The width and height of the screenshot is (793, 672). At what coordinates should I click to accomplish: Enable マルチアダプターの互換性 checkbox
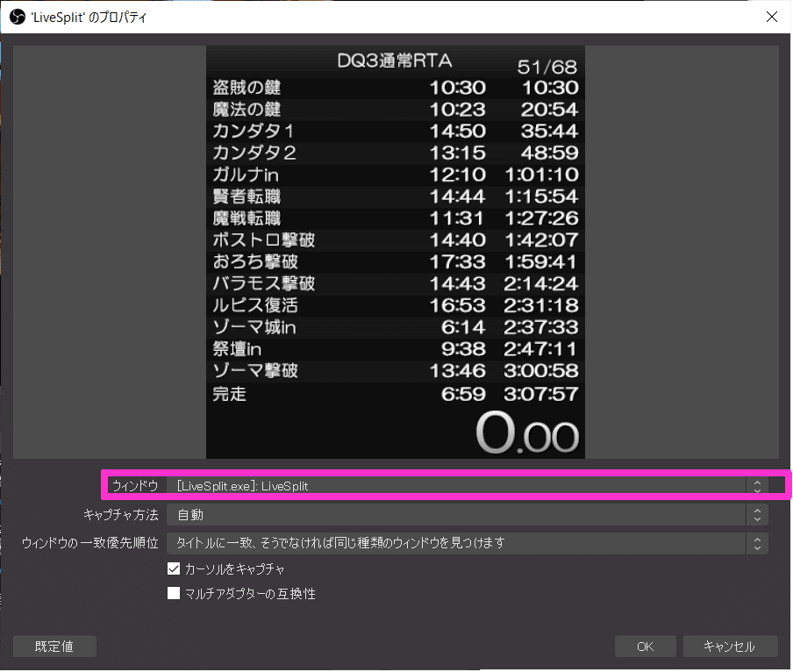(174, 593)
